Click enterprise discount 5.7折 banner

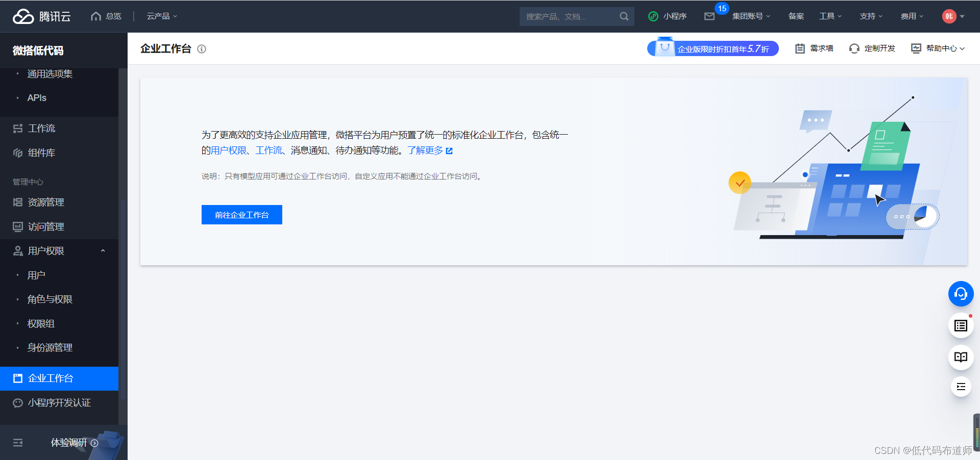[713, 48]
